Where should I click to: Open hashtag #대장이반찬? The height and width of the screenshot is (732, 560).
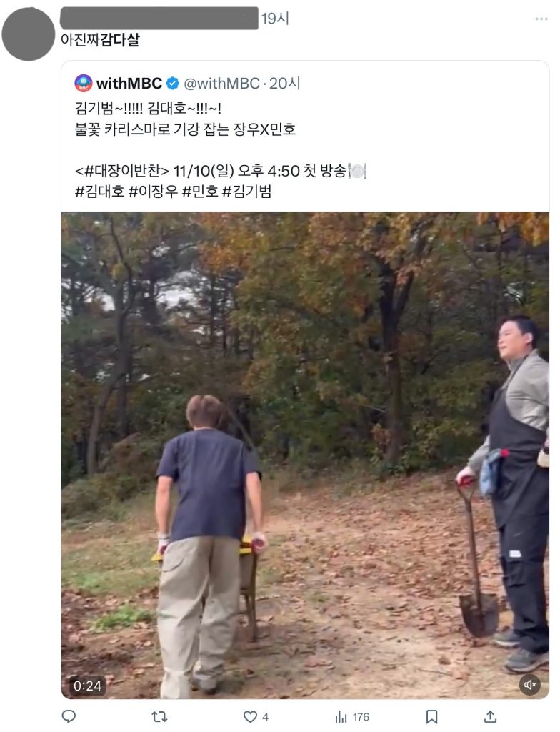pyautogui.click(x=122, y=171)
